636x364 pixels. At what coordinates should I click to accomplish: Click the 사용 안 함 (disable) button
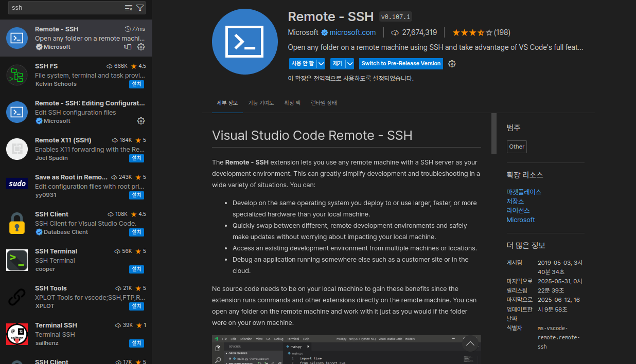coord(303,64)
